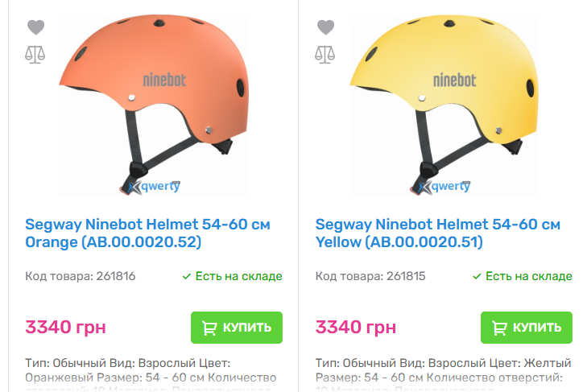This screenshot has width=587, height=392.
Task: Select product code 261816 text
Action: 80,276
